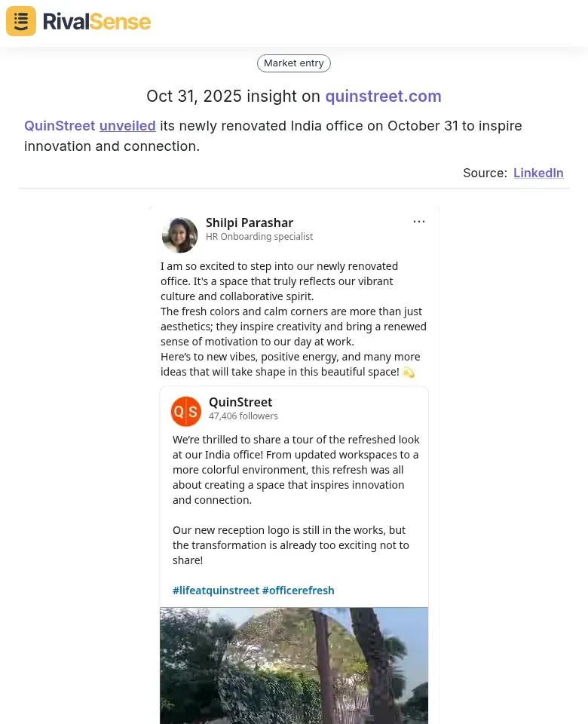Image resolution: width=588 pixels, height=724 pixels.
Task: Click the RivalSense wordmark text
Action: [96, 21]
